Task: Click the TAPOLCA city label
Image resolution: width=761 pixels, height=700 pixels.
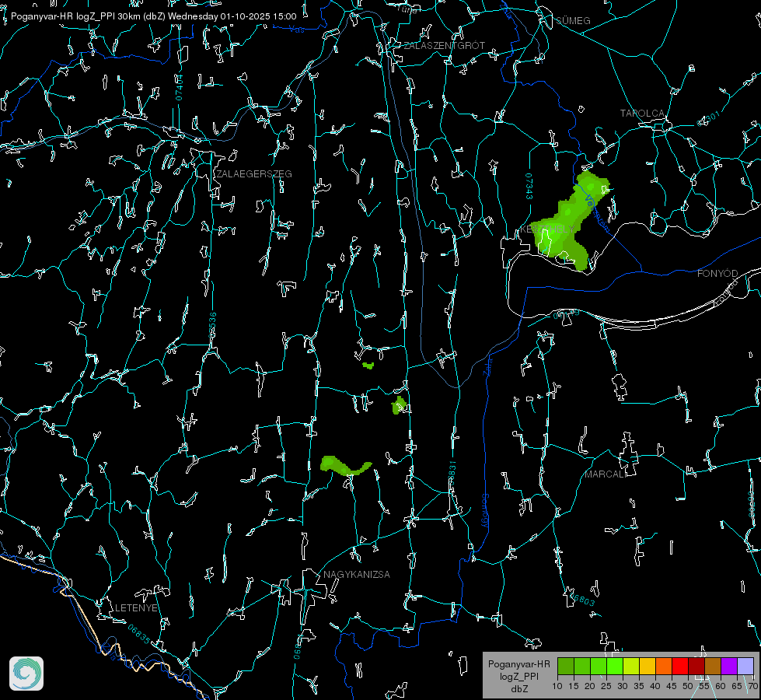Action: 642,114
